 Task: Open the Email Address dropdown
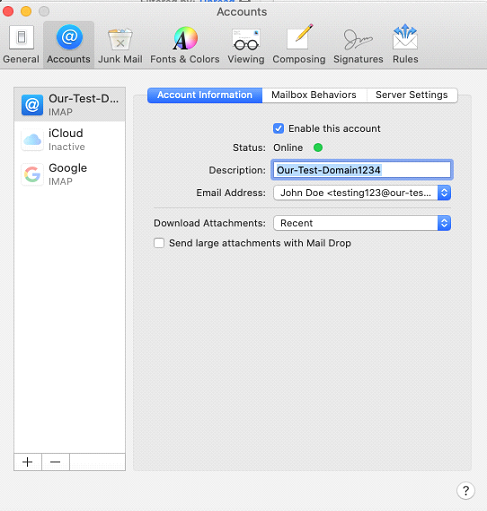[362, 193]
